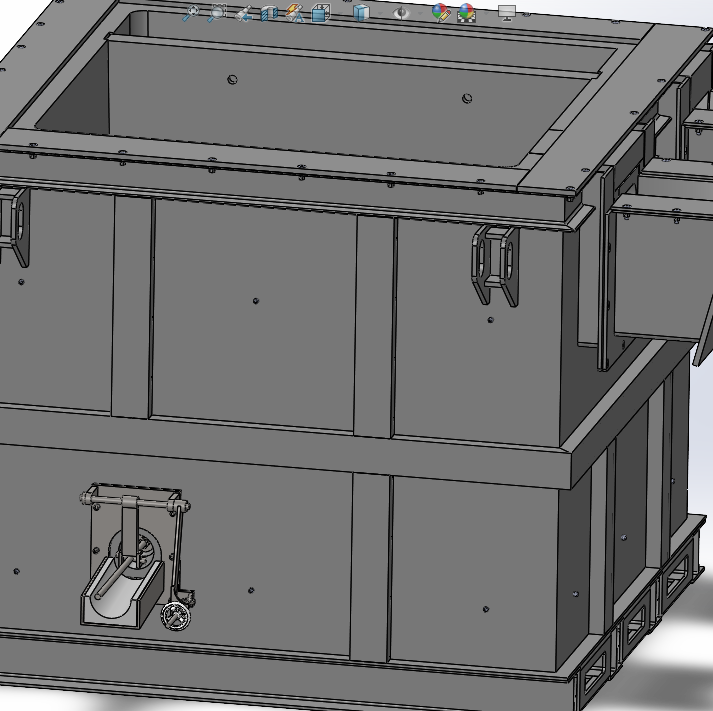Pick the side discharge chute on right
The image size is (713, 711).
coord(655,270)
